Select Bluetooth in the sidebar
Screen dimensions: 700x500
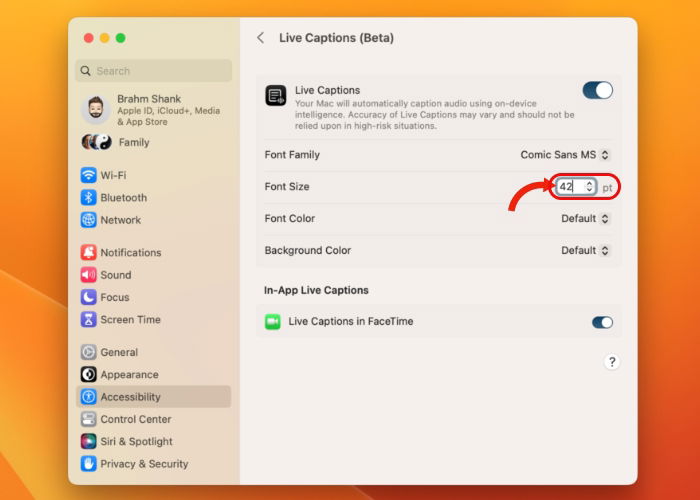tap(154, 197)
